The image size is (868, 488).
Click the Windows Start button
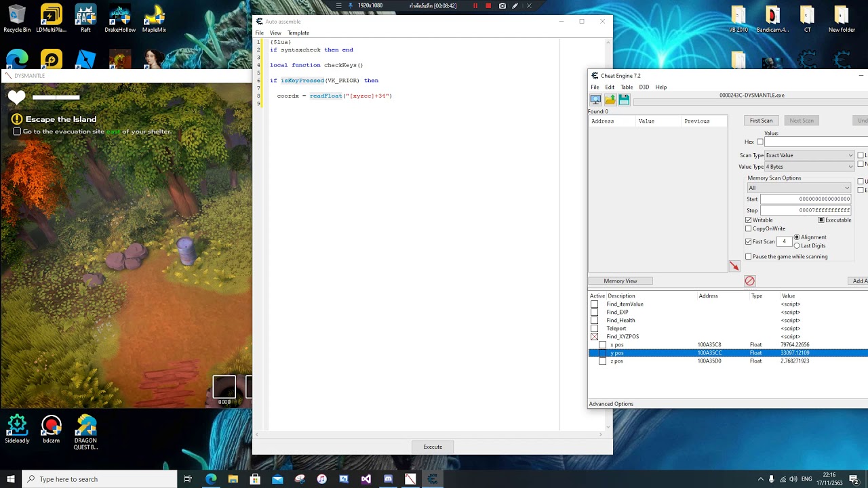tap(11, 479)
